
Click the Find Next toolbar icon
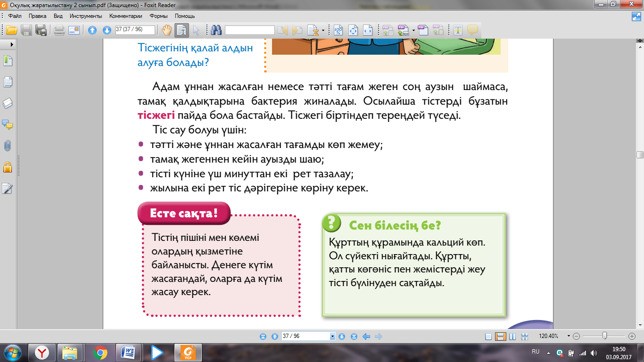[x=297, y=30]
